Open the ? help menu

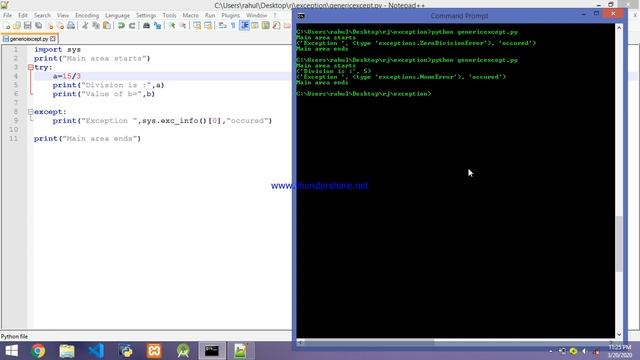pos(275,16)
